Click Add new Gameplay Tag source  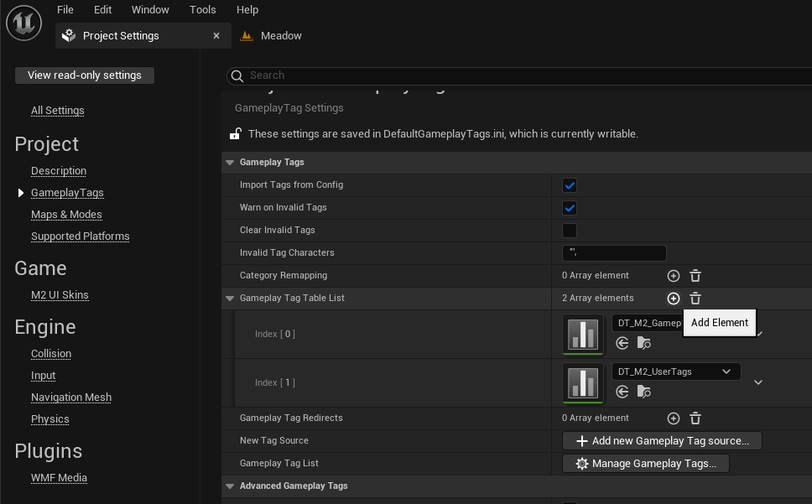(661, 441)
